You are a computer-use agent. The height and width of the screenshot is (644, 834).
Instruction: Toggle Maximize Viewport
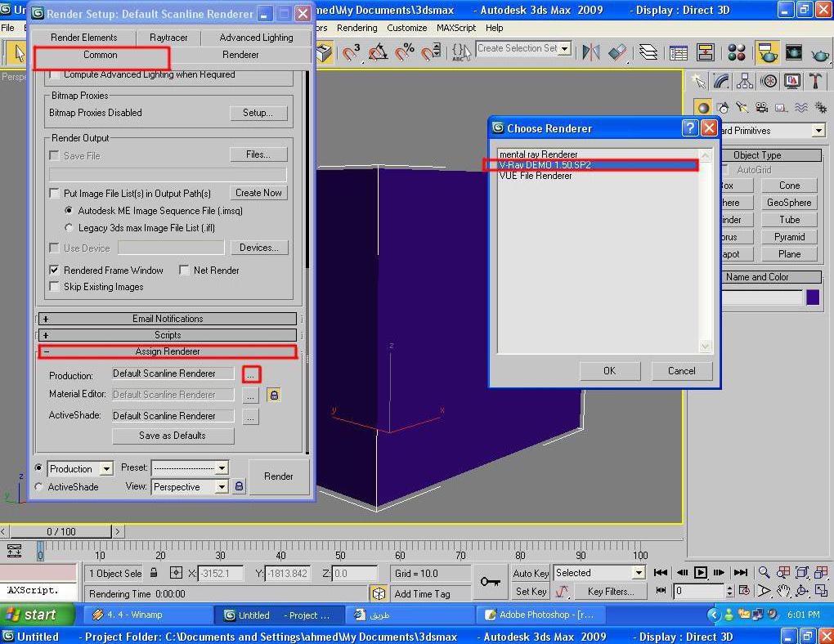[821, 591]
